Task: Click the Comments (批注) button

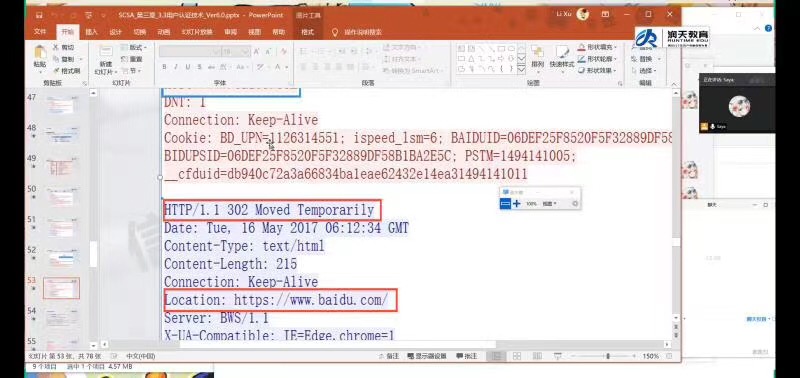Action: coord(466,356)
